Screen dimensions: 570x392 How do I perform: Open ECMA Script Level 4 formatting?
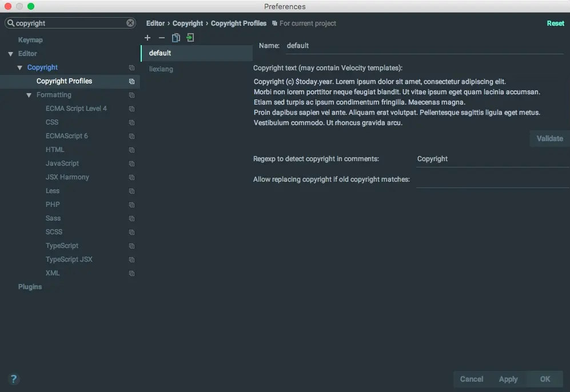pyautogui.click(x=76, y=108)
